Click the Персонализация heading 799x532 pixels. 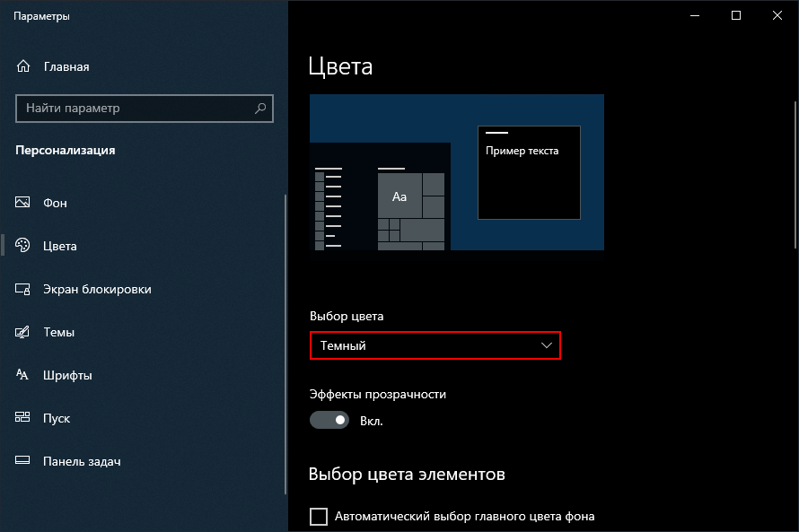[x=66, y=150]
